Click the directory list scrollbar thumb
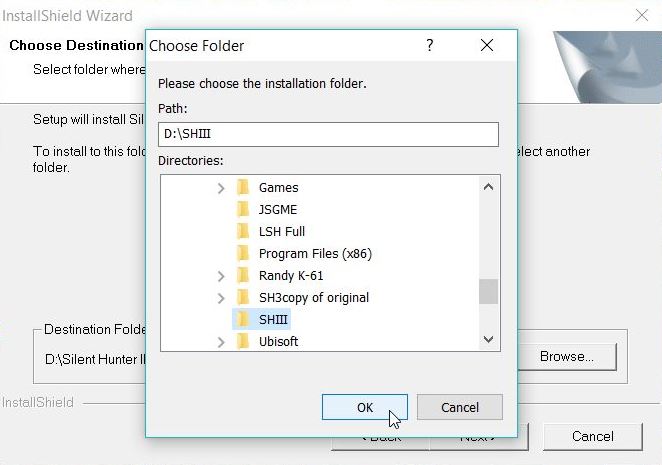 [x=488, y=291]
